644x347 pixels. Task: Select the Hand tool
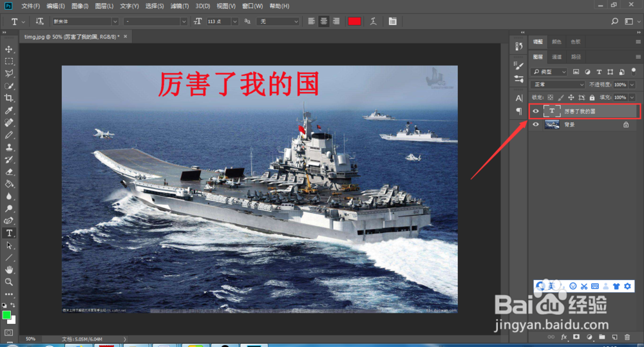8,270
